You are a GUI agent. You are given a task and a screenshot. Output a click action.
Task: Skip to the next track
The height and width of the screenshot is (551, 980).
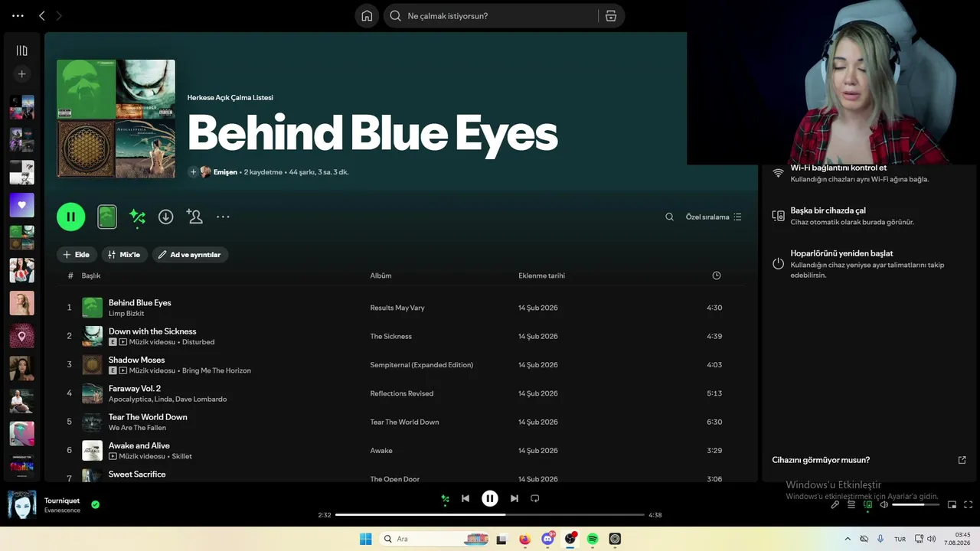coord(514,499)
